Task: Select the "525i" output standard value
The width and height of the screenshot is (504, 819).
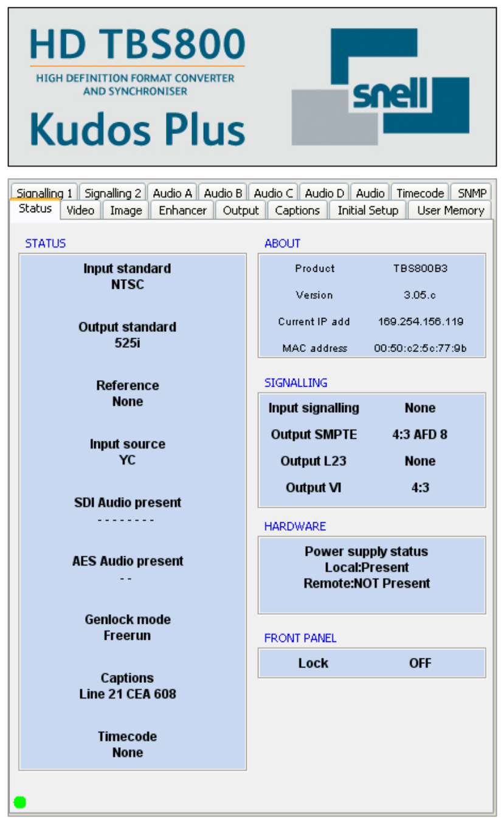Action: tap(128, 343)
